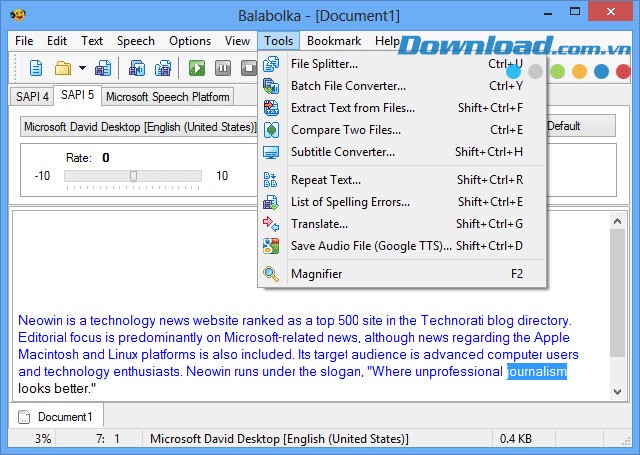
Task: Click the Translate arrows icon
Action: (x=271, y=224)
